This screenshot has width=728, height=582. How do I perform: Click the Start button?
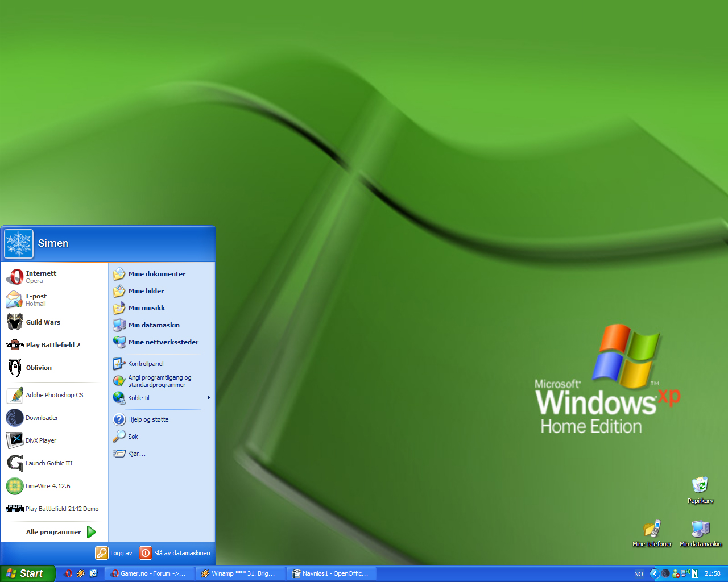tap(27, 573)
